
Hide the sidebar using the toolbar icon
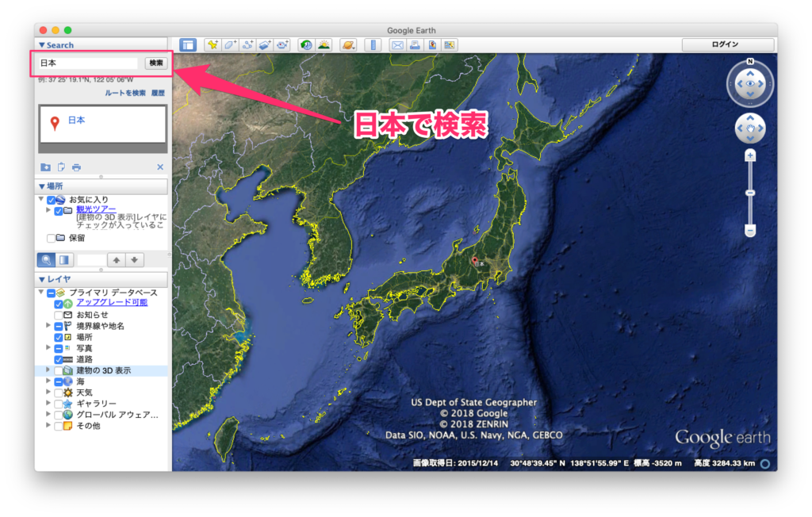tap(187, 45)
